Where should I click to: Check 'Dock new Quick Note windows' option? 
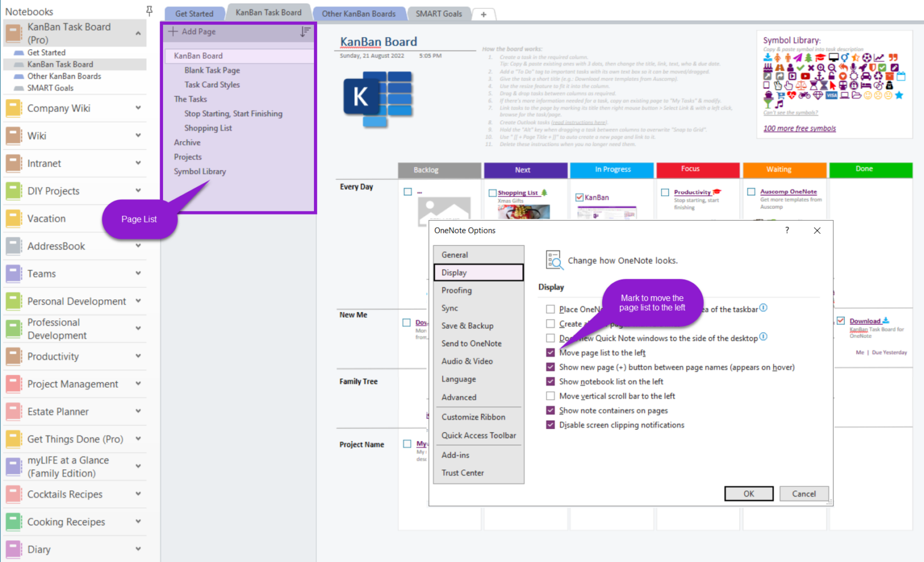(x=550, y=338)
